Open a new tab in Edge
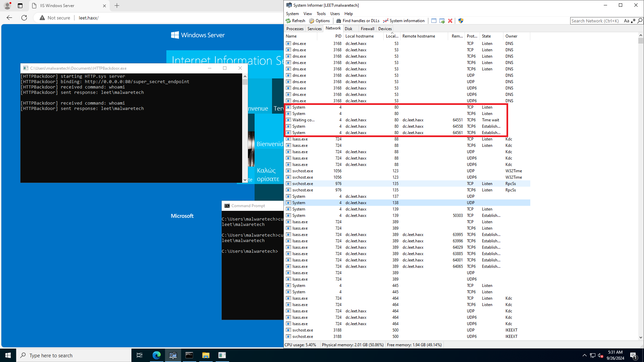Screen dimensions: 644x362 pyautogui.click(x=117, y=6)
